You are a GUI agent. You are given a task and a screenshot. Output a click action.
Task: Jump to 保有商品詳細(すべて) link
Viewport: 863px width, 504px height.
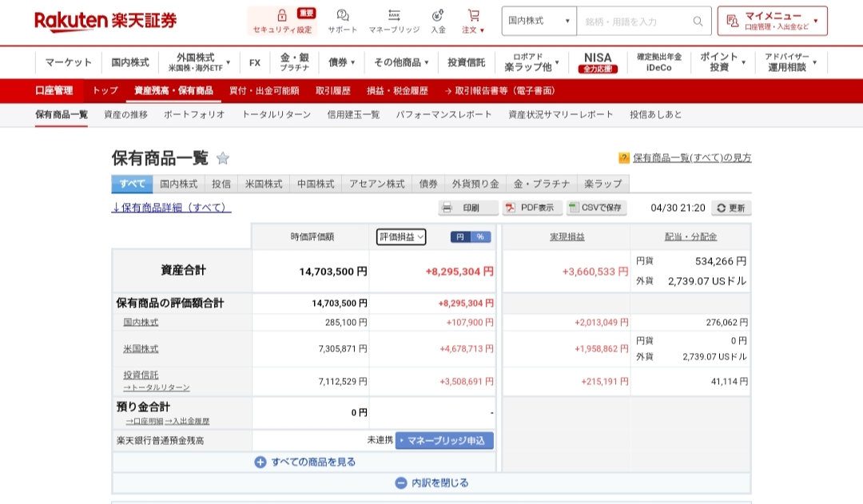171,208
